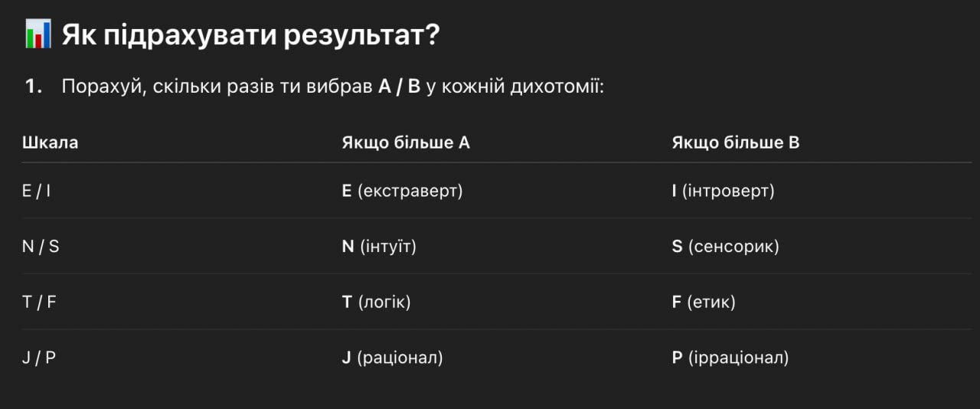Click the "N (інтуїт)" cell

click(x=379, y=247)
